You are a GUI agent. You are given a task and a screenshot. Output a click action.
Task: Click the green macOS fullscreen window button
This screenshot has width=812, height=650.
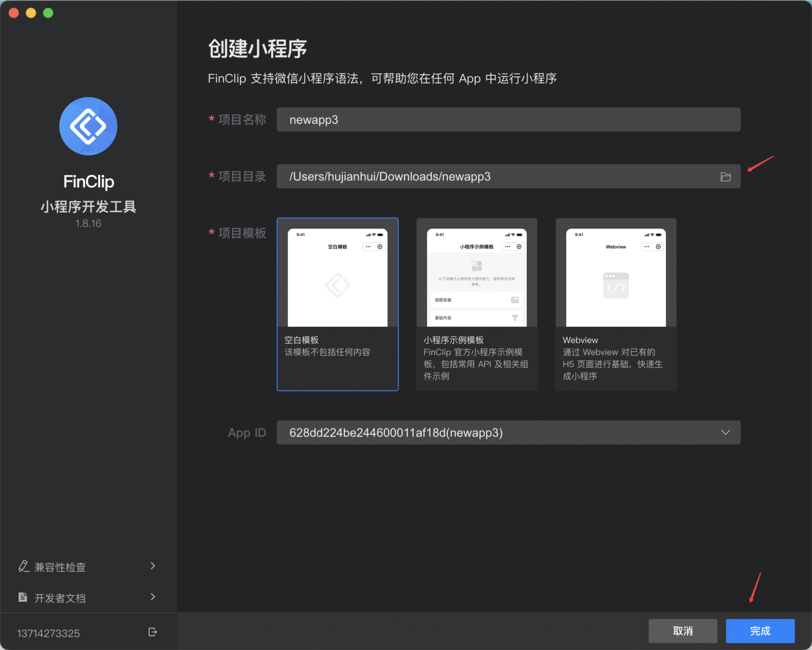(48, 13)
